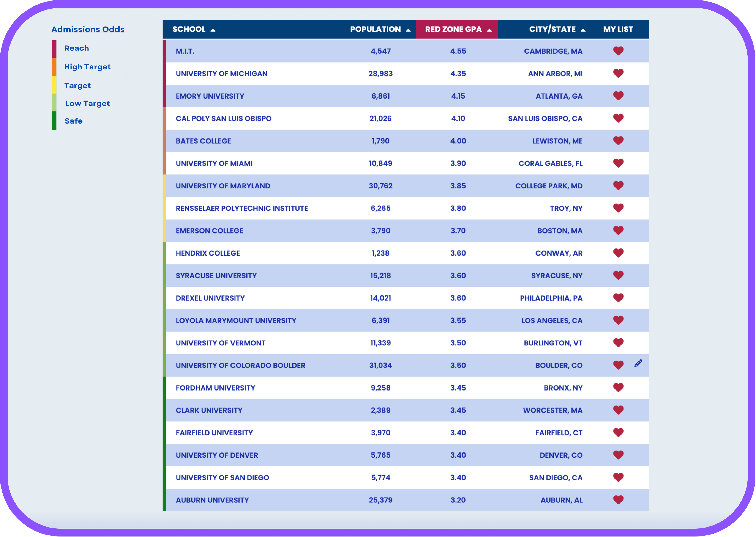
Task: Toggle heart for Clark University
Action: point(618,410)
